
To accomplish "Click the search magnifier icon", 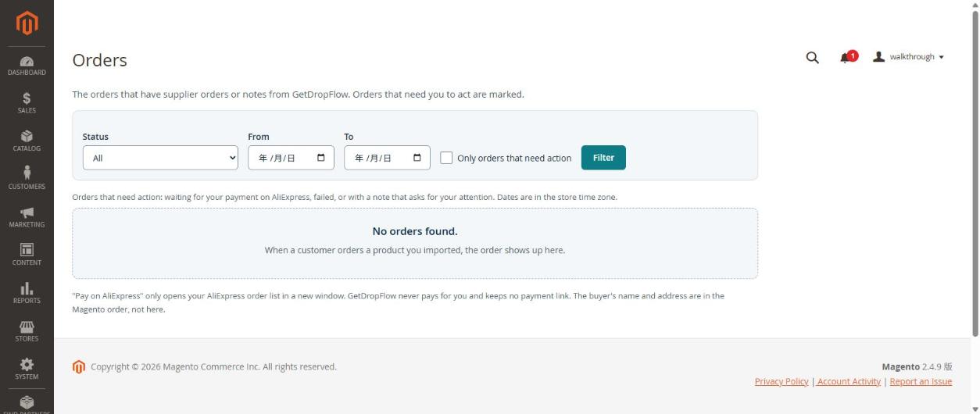I will tap(812, 57).
